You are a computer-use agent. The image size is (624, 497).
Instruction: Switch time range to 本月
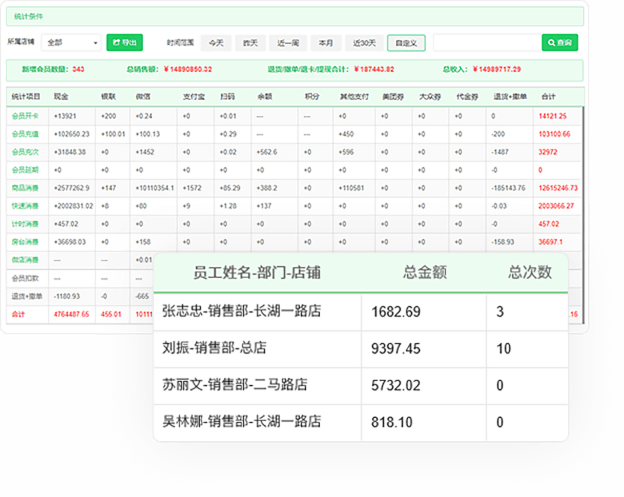pos(325,43)
